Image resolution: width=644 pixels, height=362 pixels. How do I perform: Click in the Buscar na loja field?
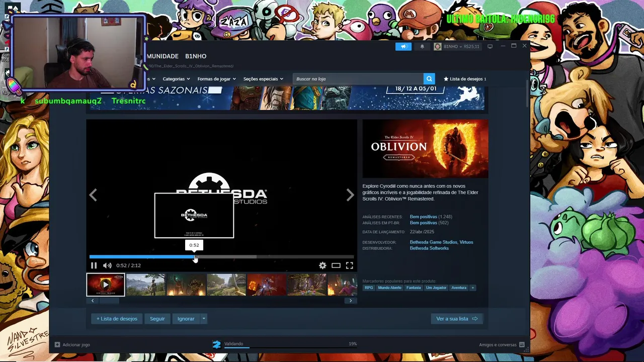point(358,78)
